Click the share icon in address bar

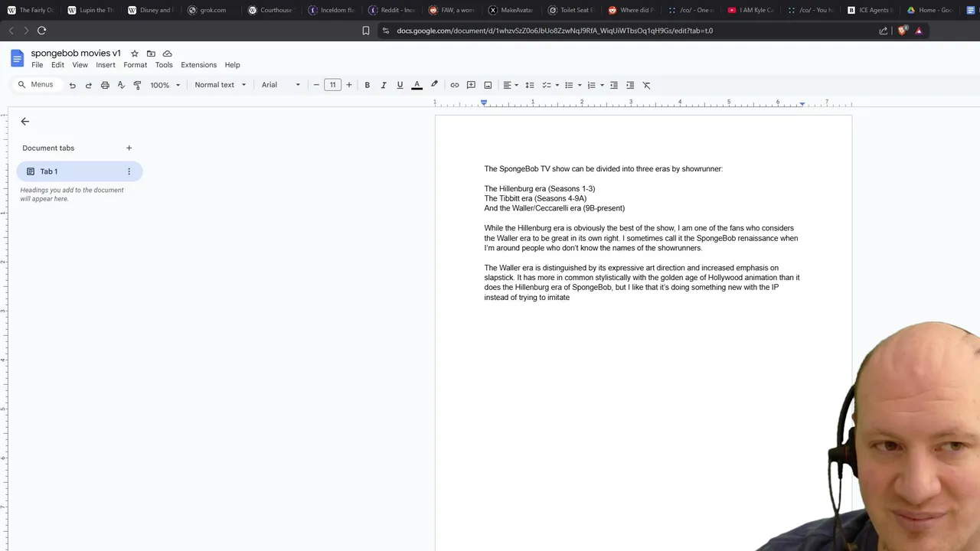click(x=884, y=31)
